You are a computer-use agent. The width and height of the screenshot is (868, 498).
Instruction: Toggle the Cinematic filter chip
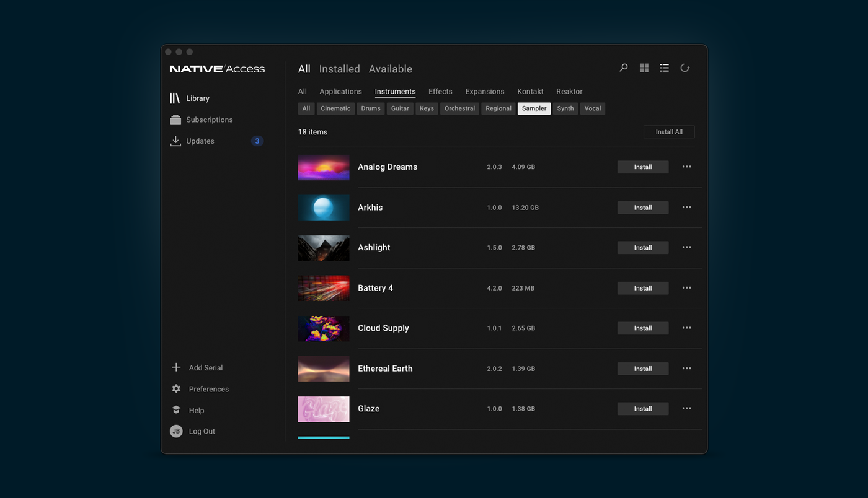(335, 108)
